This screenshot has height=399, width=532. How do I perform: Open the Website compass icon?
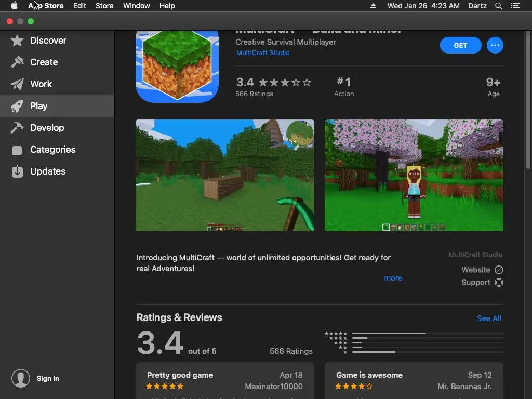499,270
